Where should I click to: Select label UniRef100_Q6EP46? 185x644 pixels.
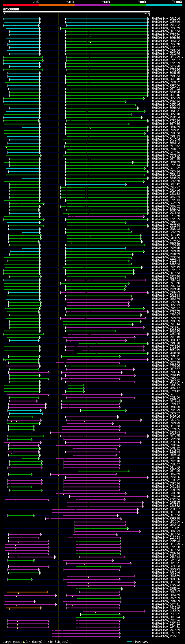[x=166, y=95]
